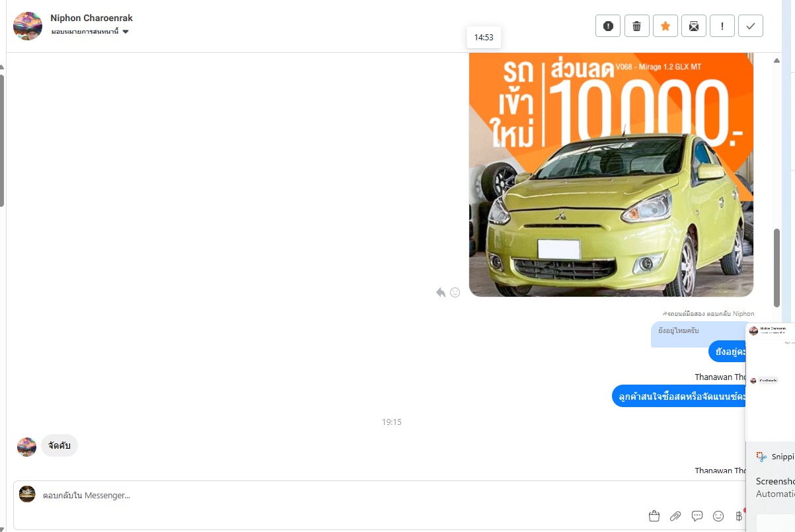795x532 pixels.
Task: Toggle mark as unread envelope button
Action: click(x=693, y=26)
